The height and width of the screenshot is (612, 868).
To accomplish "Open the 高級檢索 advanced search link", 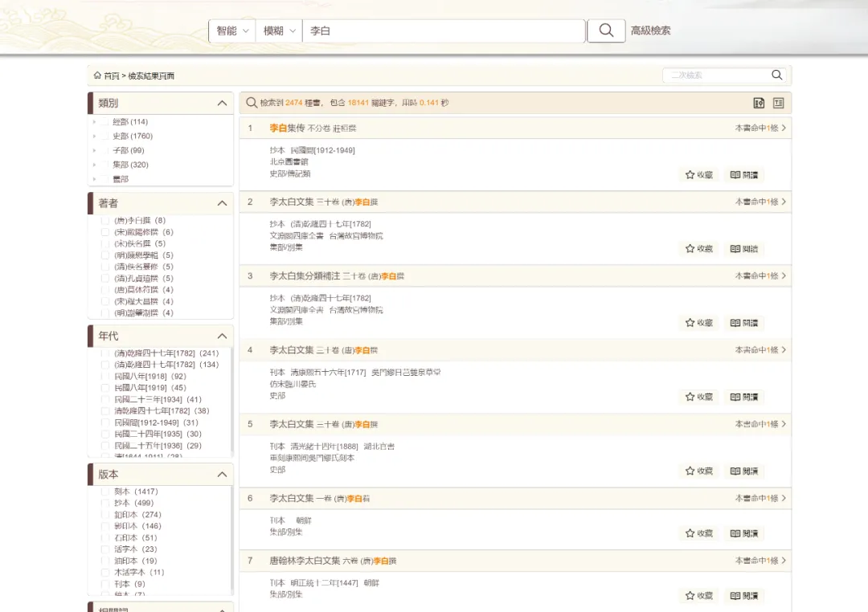I will pyautogui.click(x=650, y=31).
